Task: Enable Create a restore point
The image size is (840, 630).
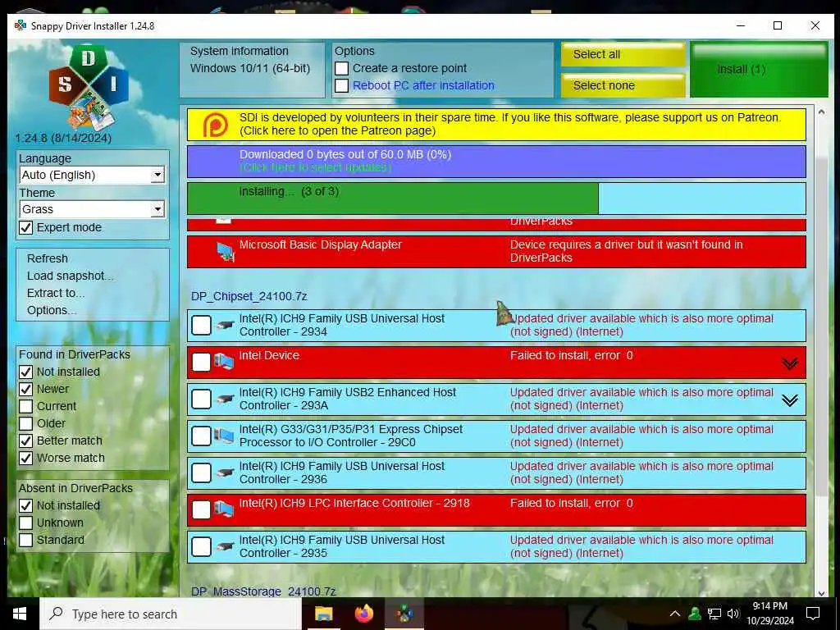Action: click(342, 69)
